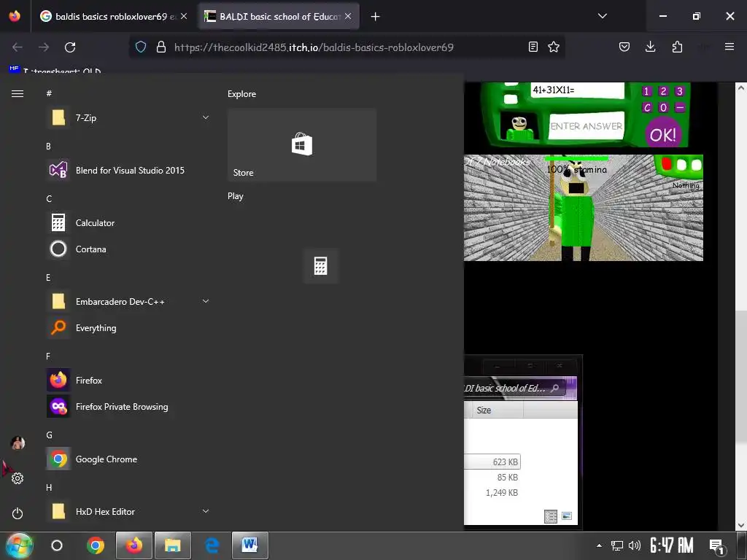Viewport: 747px width, 560px height.
Task: Open the user account picture
Action: [18, 443]
